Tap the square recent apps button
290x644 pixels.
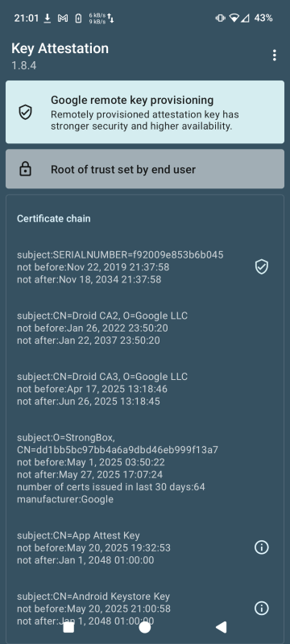(x=68, y=627)
